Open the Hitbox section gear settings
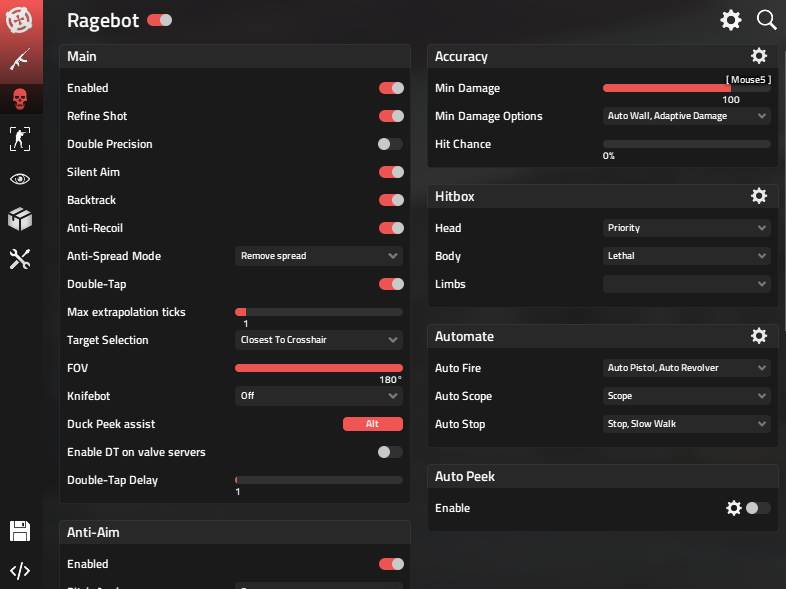Viewport: 786px width, 589px height. (x=759, y=195)
